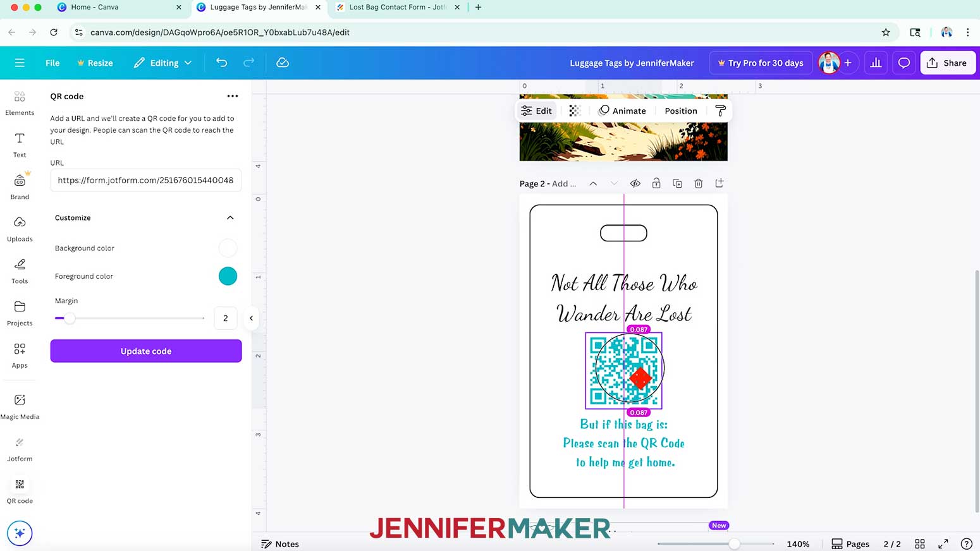The height and width of the screenshot is (551, 980).
Task: Click Try Pro for 30 days
Action: pos(761,63)
